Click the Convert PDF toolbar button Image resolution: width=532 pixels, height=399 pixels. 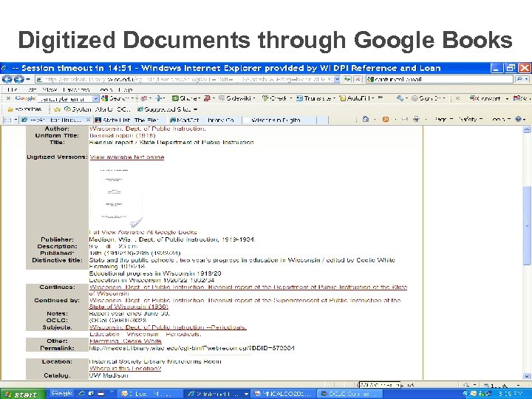click(485, 98)
